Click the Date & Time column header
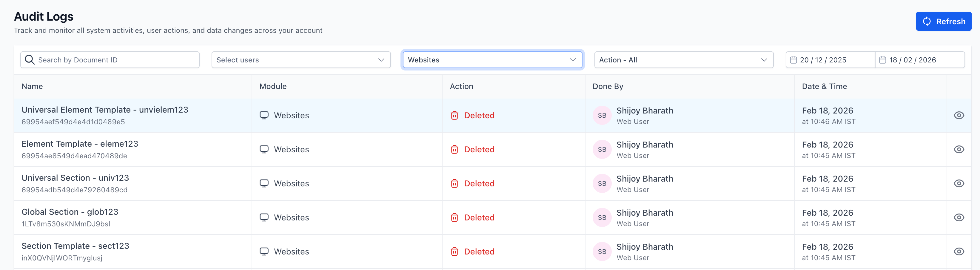The width and height of the screenshot is (980, 270). [824, 86]
